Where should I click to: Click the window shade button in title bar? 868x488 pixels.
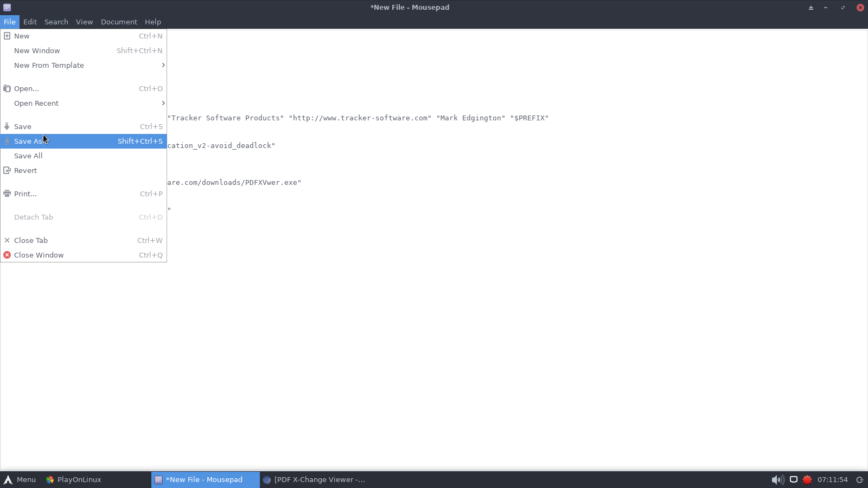811,8
